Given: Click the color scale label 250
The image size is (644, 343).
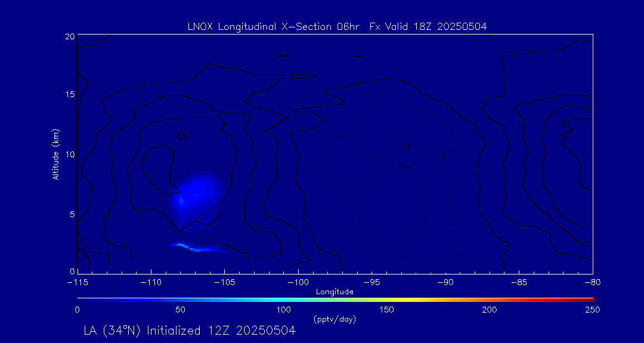Looking at the screenshot, I should pyautogui.click(x=593, y=310).
